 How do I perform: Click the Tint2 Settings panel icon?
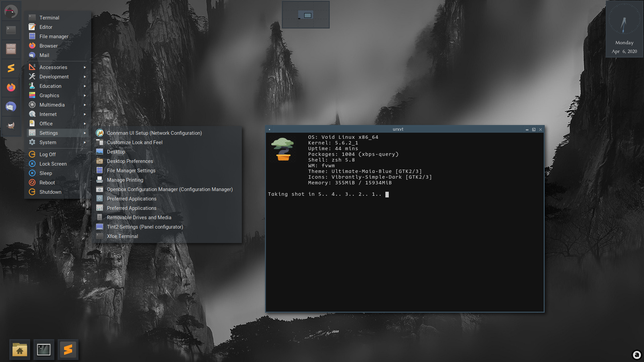pos(100,227)
